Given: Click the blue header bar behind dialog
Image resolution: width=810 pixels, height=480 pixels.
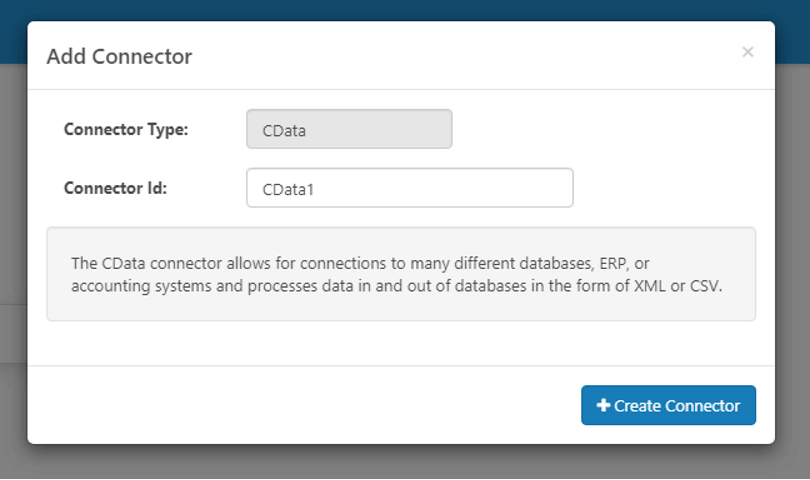Looking at the screenshot, I should pos(400,10).
